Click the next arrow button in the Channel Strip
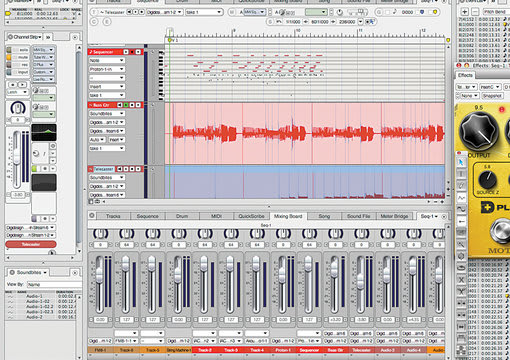Screen dimensions: 510x360 tap(22, 85)
